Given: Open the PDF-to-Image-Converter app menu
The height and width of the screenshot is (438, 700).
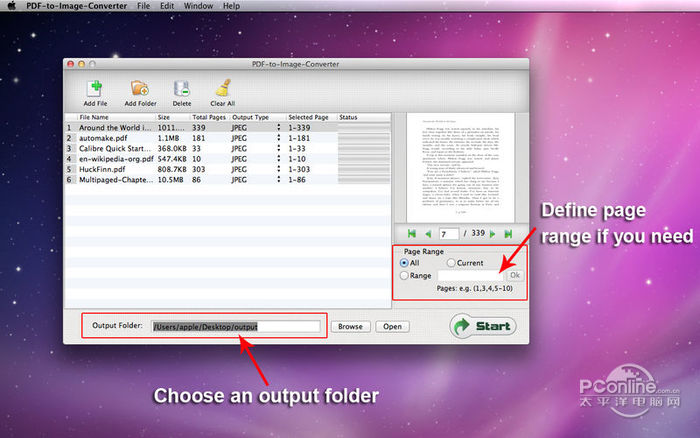Looking at the screenshot, I should 76,6.
